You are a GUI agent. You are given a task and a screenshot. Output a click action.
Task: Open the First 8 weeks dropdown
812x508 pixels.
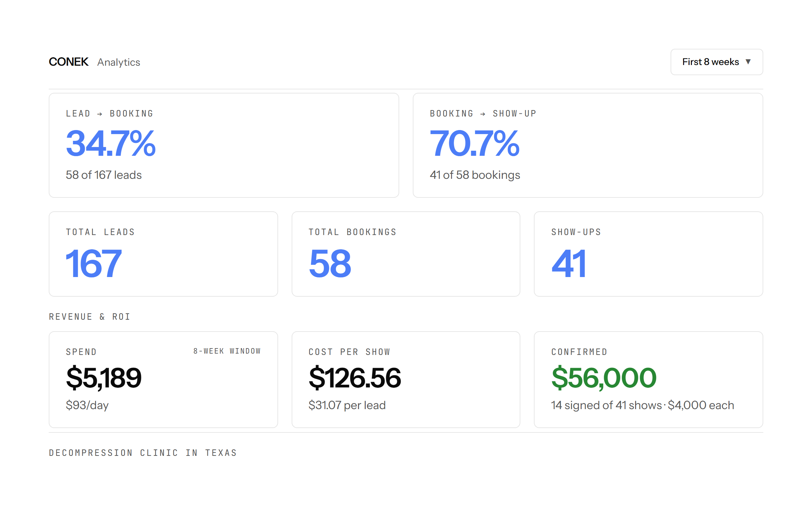point(717,62)
